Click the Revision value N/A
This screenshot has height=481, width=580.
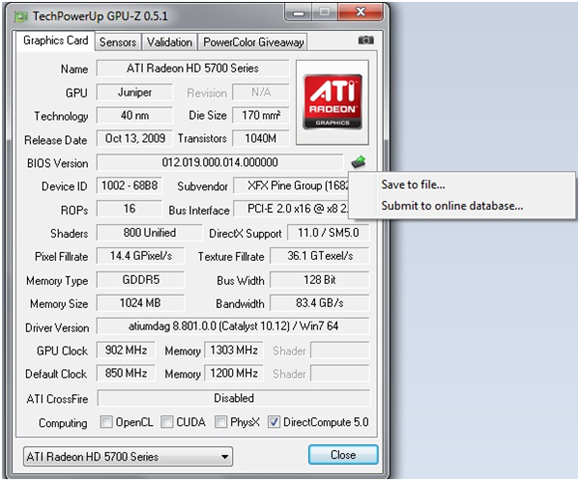click(x=261, y=92)
